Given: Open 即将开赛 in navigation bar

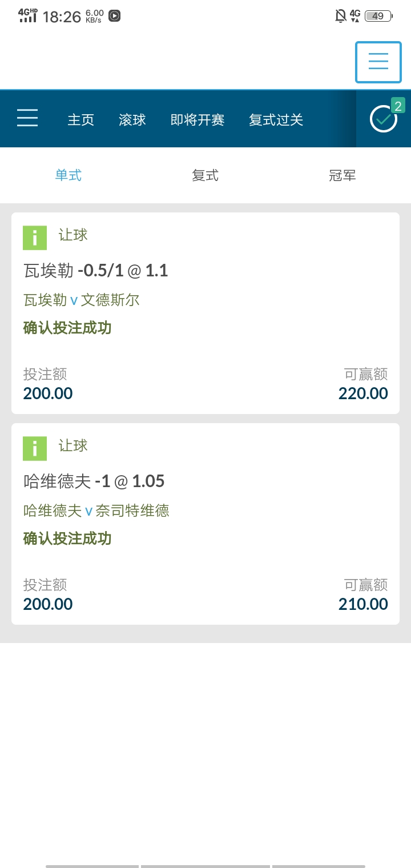Looking at the screenshot, I should 198,120.
